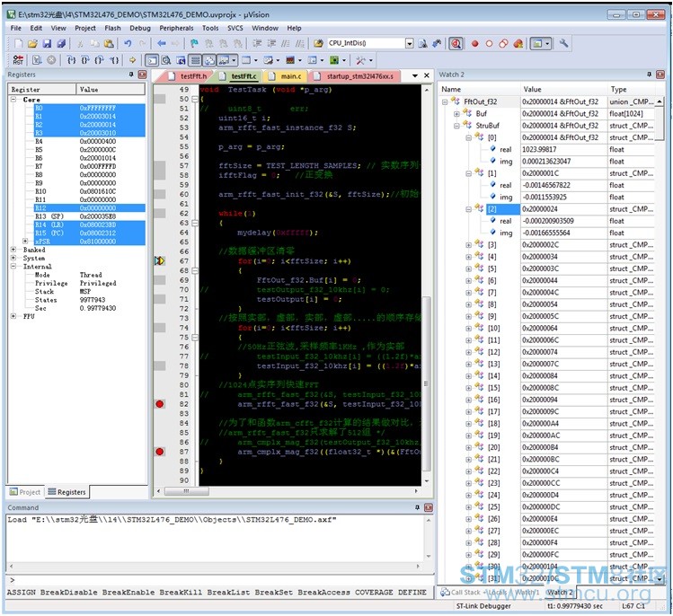Undo the last edit
The height and width of the screenshot is (616, 673).
(x=128, y=44)
